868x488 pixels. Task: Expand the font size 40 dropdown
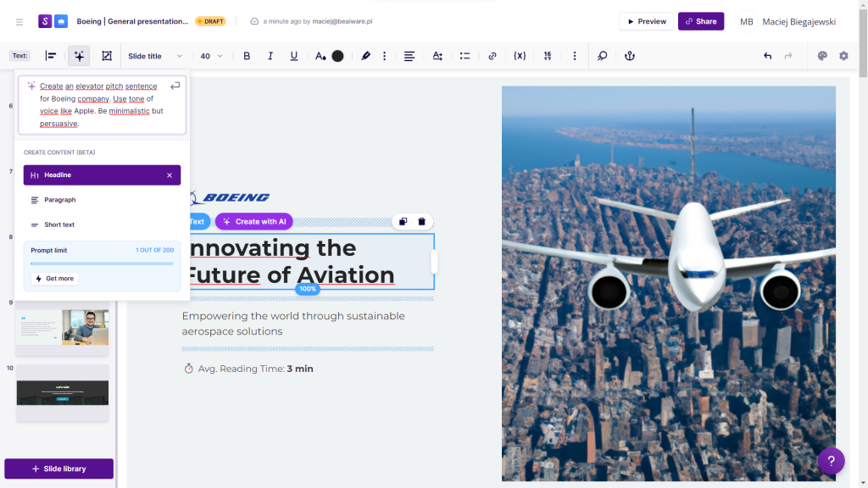[x=212, y=56]
